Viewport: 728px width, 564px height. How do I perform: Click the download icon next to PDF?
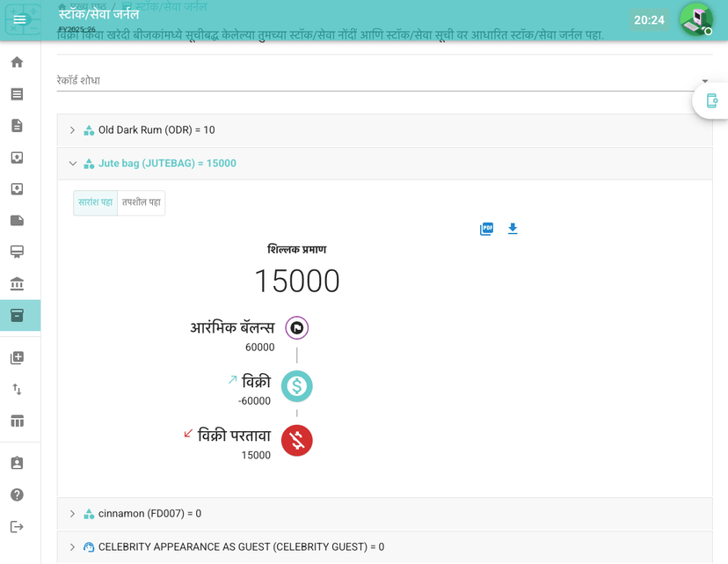pos(513,229)
